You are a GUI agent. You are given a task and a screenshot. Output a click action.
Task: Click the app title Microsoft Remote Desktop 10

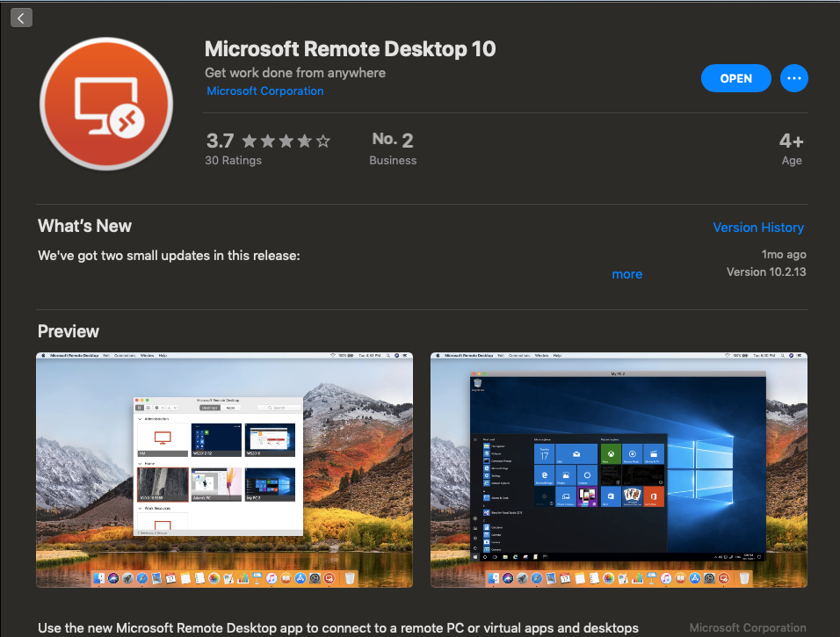(x=350, y=48)
